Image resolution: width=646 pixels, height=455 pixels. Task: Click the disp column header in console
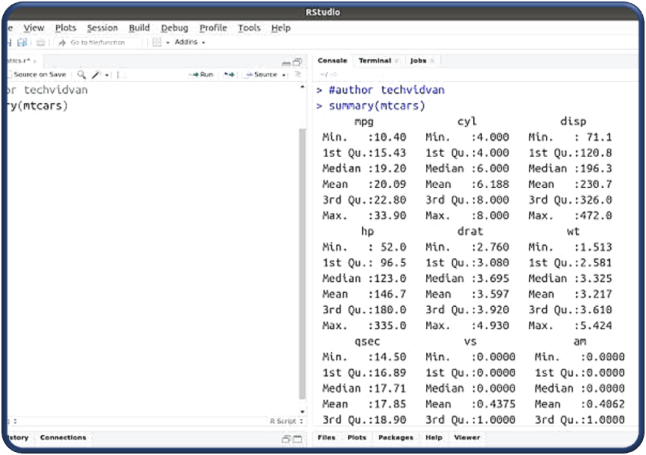tap(573, 121)
